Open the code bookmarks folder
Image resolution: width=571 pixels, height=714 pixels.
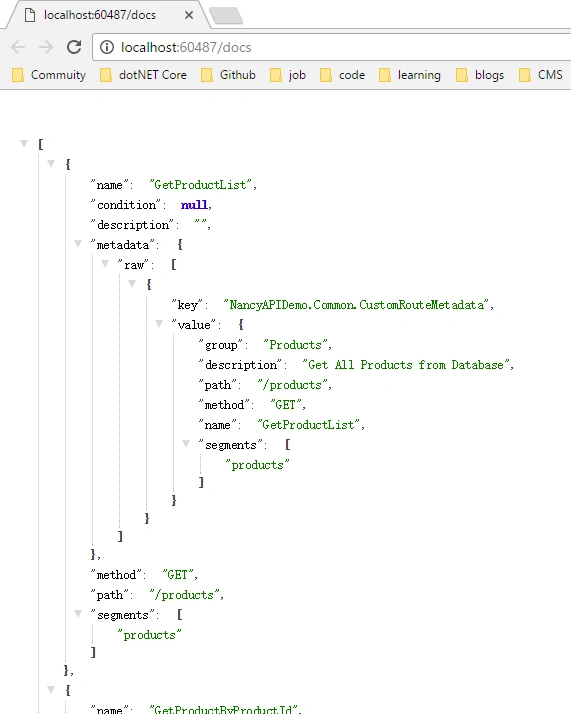pos(342,75)
